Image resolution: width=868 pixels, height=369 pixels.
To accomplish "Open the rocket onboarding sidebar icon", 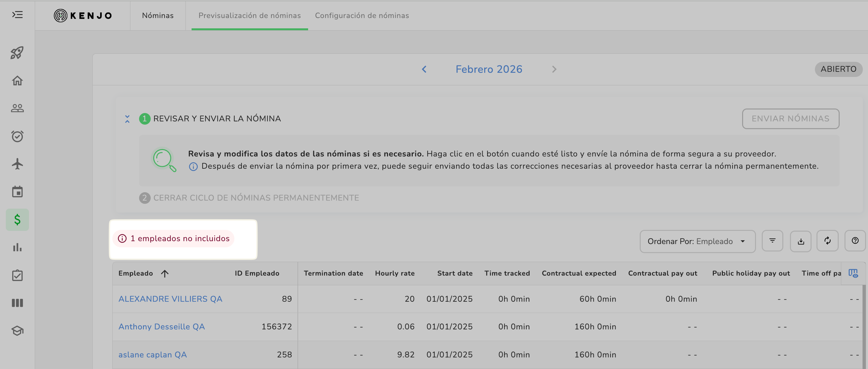I will tap(17, 52).
